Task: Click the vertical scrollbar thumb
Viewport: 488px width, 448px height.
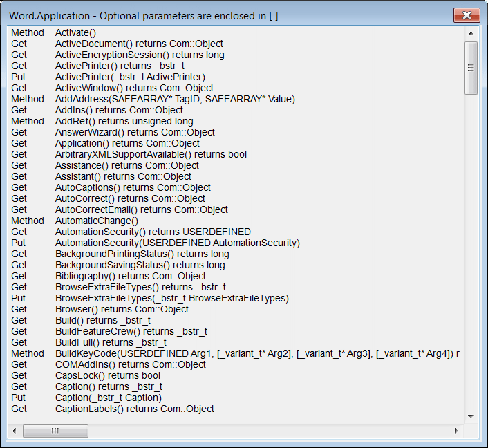Action: point(471,68)
